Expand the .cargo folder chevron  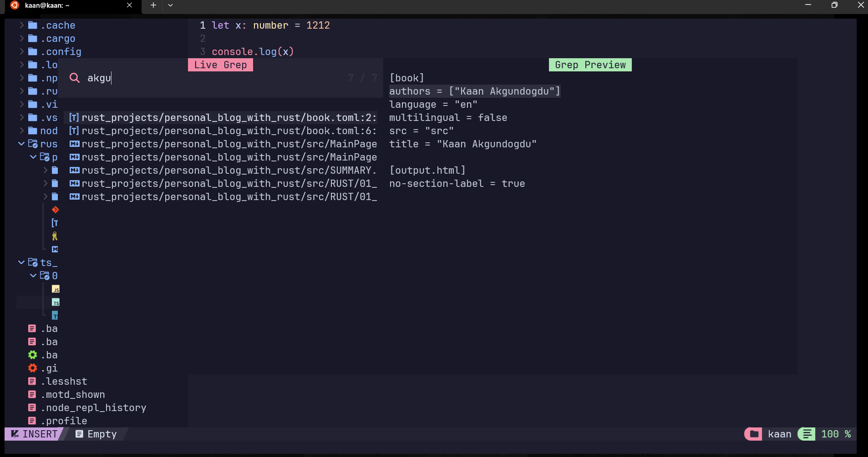tap(21, 38)
